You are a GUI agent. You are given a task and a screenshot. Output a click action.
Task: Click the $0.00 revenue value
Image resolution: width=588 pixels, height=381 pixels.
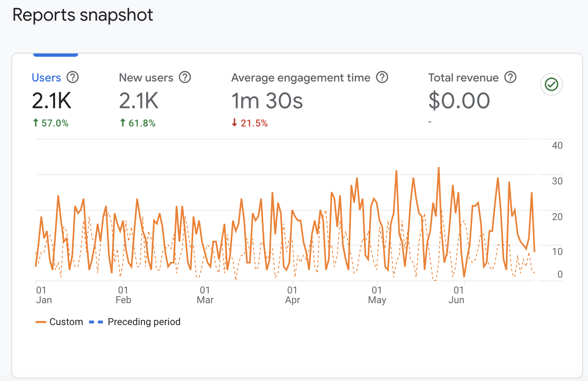point(459,101)
